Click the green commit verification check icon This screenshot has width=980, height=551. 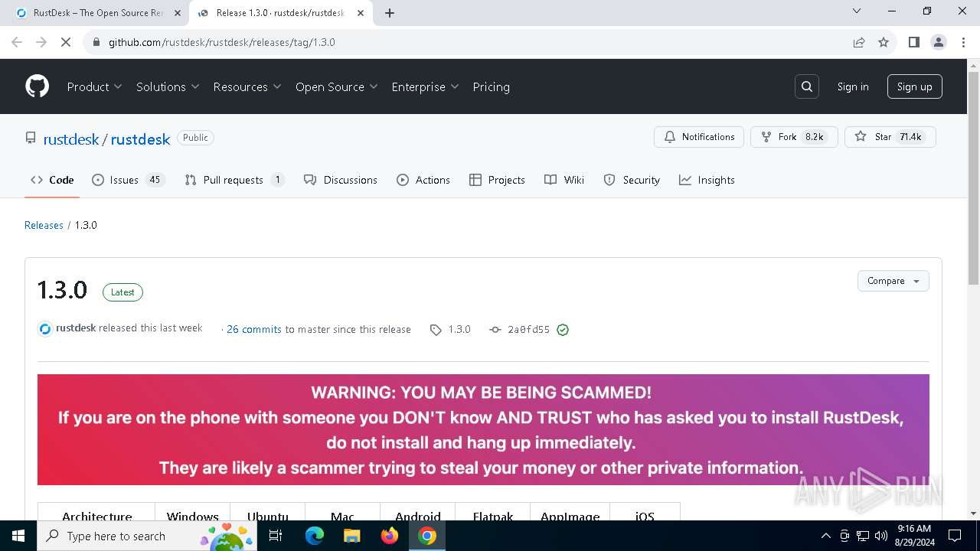(x=563, y=330)
